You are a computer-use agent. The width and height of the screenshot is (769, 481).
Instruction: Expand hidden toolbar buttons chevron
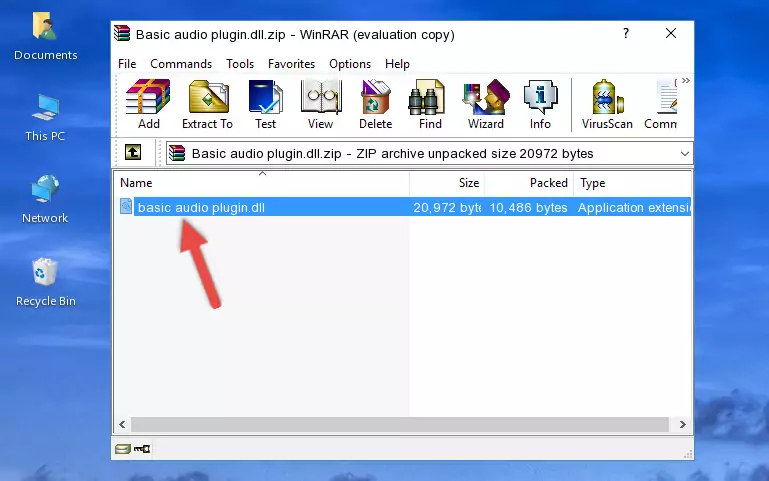(x=686, y=80)
